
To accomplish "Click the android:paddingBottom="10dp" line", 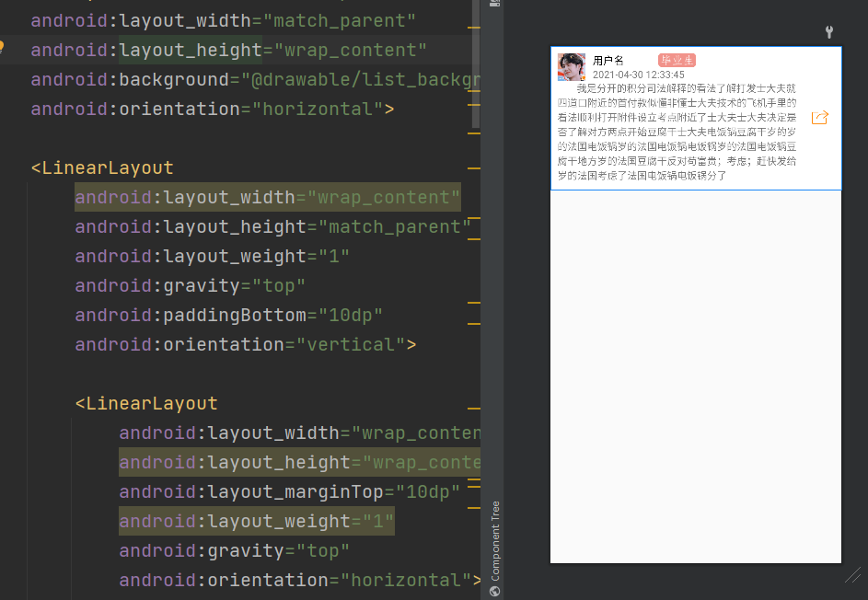I will click(228, 316).
